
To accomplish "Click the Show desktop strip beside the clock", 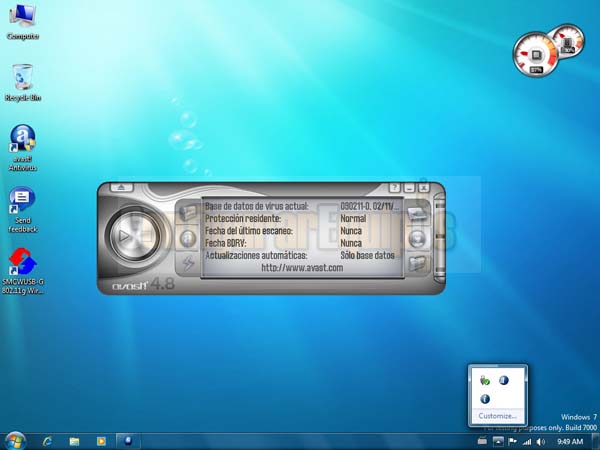I will click(596, 442).
